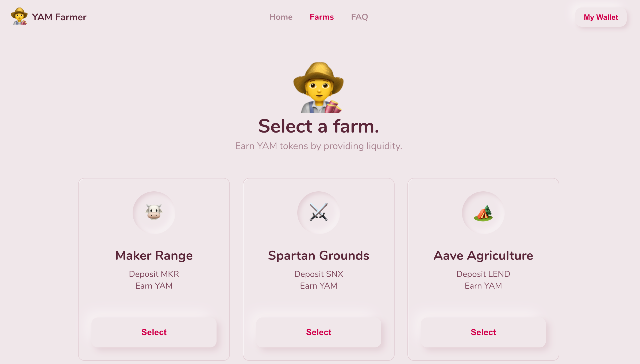Image resolution: width=640 pixels, height=364 pixels.
Task: Click the Aave Agriculture farm title
Action: coord(483,255)
